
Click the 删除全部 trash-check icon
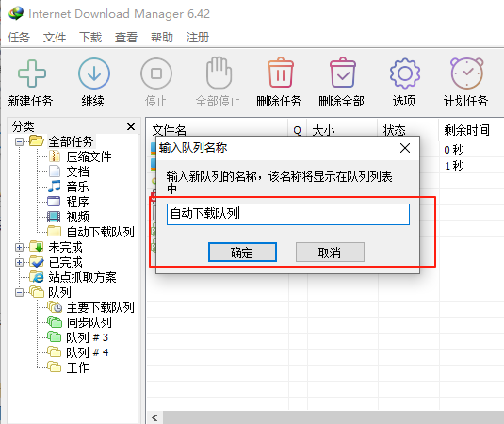click(x=343, y=73)
